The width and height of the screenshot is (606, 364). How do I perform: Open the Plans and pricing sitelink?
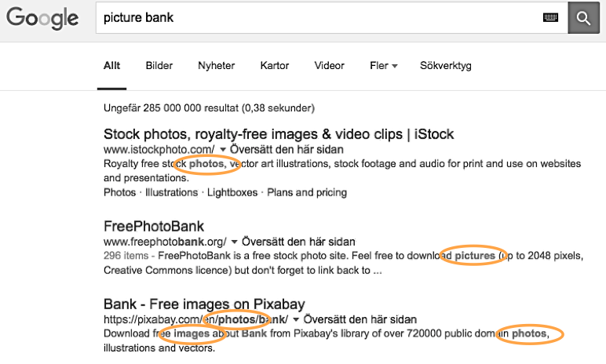click(x=307, y=192)
